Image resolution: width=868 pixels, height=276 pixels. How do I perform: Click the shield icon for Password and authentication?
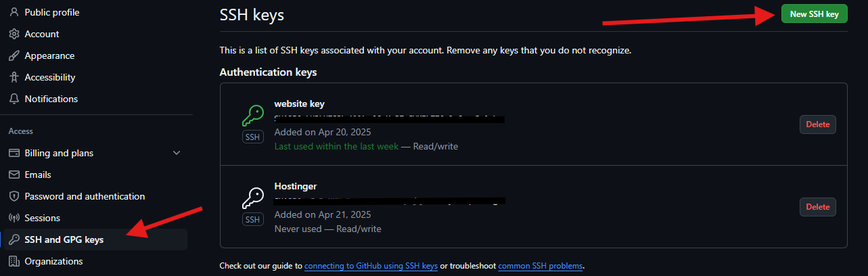(14, 196)
